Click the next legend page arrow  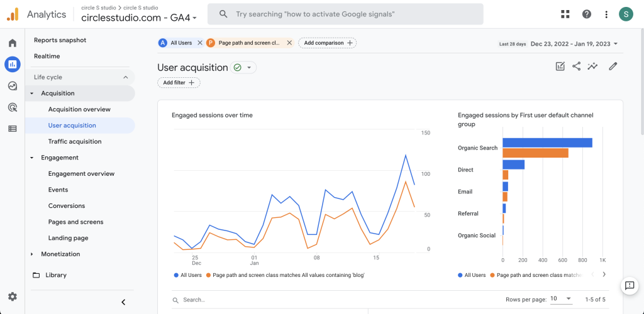(x=604, y=274)
